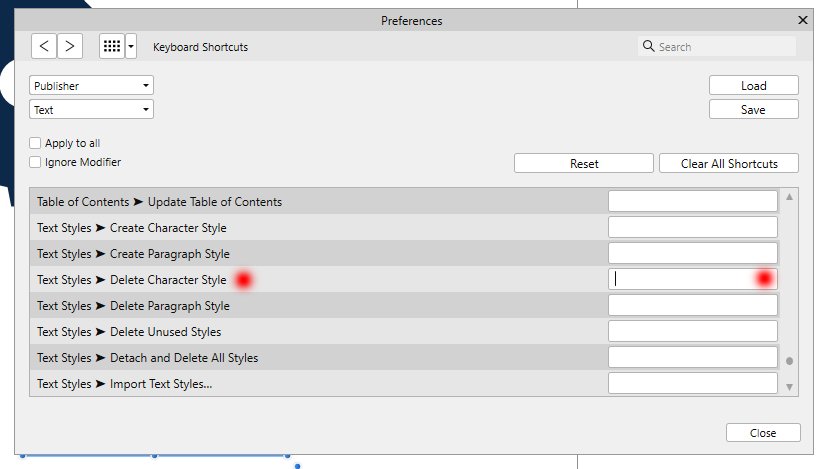Click the Load button
This screenshot has height=469, width=821.
753,85
